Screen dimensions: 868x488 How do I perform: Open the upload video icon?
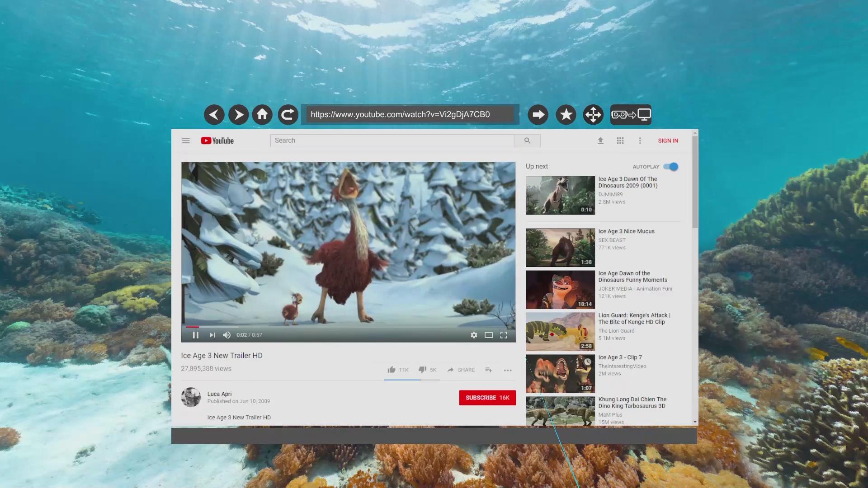click(600, 141)
